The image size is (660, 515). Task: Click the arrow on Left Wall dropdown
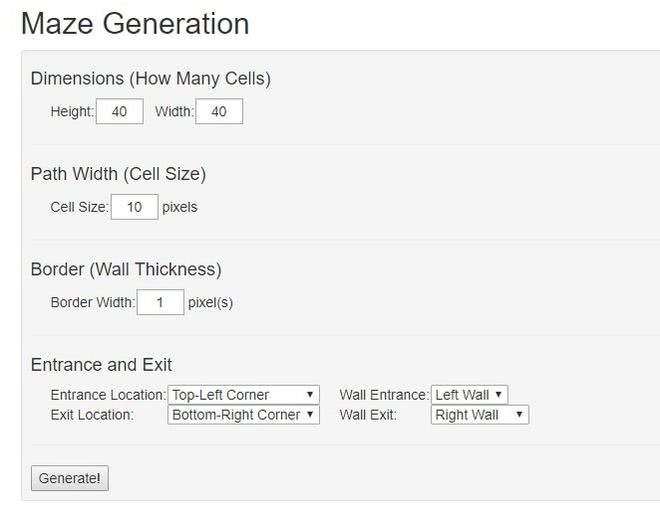coord(498,395)
